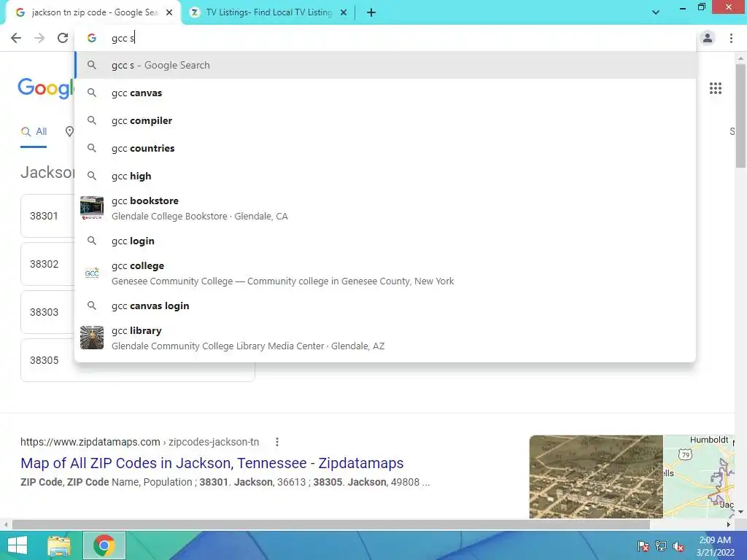Open the Google apps grid icon
This screenshot has width=747, height=560.
[x=716, y=88]
